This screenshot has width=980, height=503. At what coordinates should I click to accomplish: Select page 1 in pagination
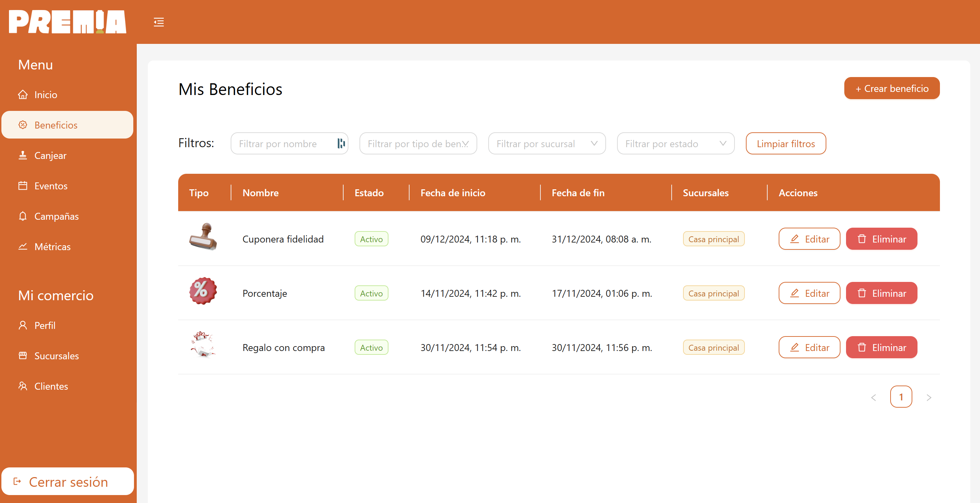pos(901,397)
